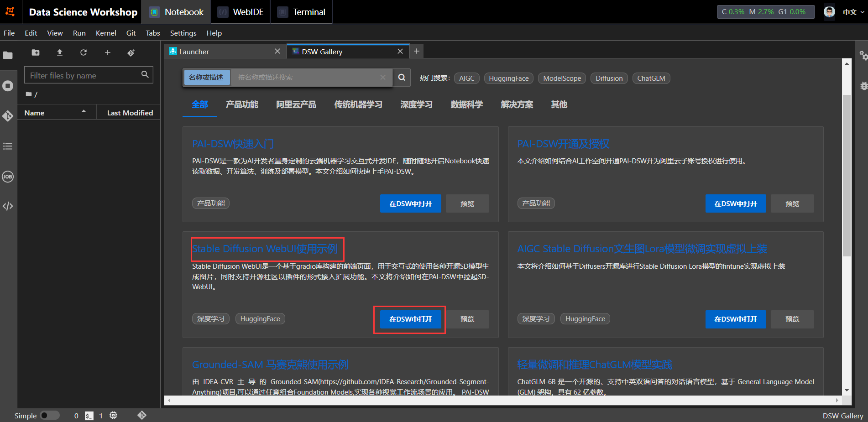Viewport: 868px width, 422px height.
Task: Open the Settings menu
Action: [x=183, y=33]
